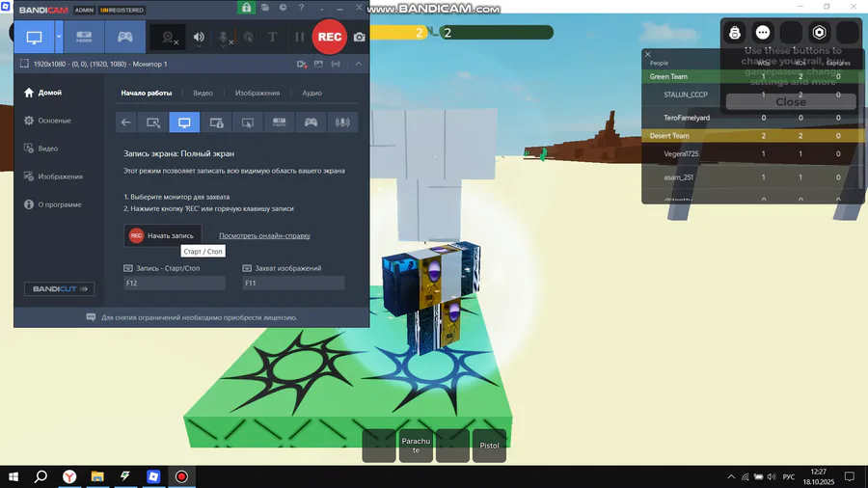Toggle text overlay T icon
The width and height of the screenshot is (868, 488).
pyautogui.click(x=272, y=37)
